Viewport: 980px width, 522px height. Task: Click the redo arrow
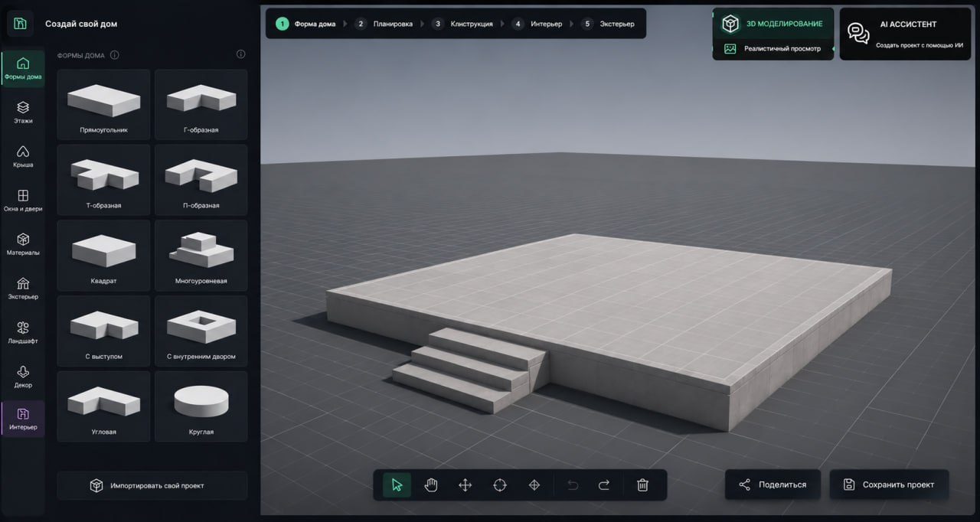(x=604, y=484)
